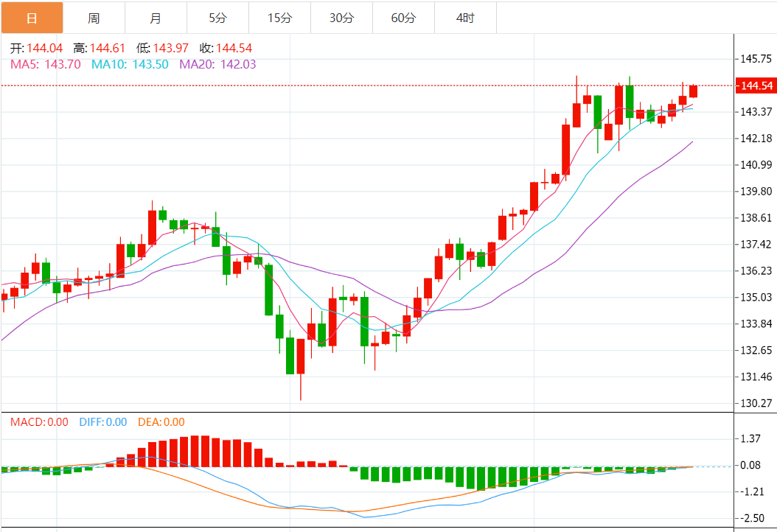The width and height of the screenshot is (777, 532).
Task: Click the -1.21 MACD axis label
Action: [x=752, y=492]
